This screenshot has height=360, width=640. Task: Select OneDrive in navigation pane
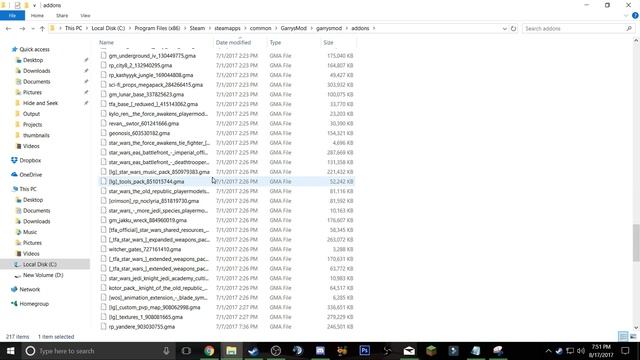tap(31, 175)
